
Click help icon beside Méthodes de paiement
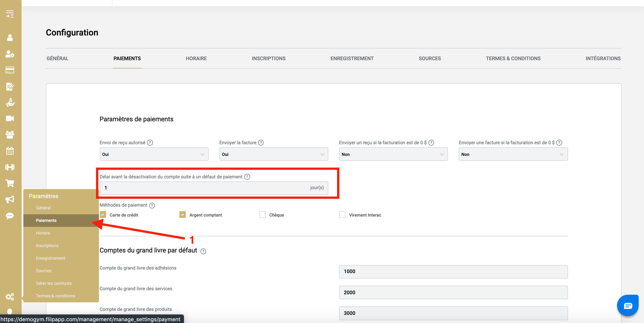coord(152,205)
